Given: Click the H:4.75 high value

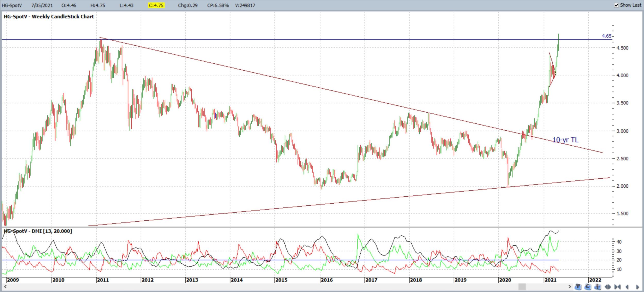Looking at the screenshot, I should click(x=98, y=5).
